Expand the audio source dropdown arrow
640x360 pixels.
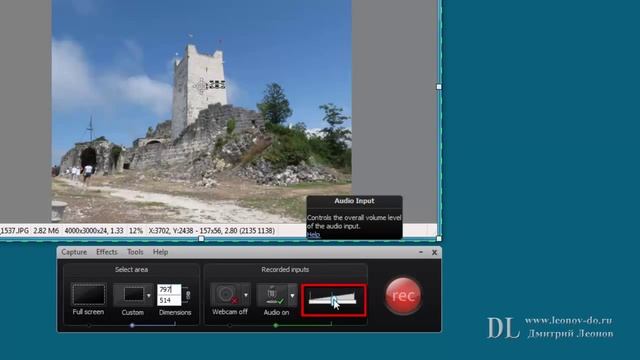293,295
